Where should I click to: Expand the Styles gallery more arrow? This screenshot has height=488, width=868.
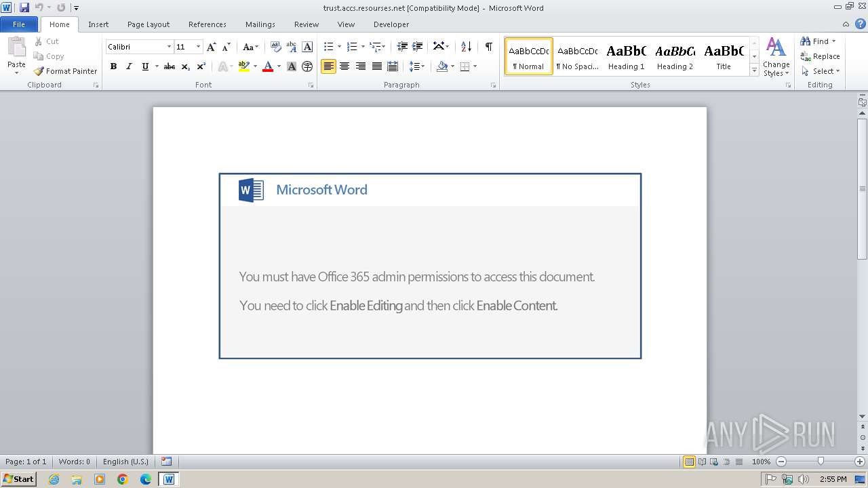754,70
